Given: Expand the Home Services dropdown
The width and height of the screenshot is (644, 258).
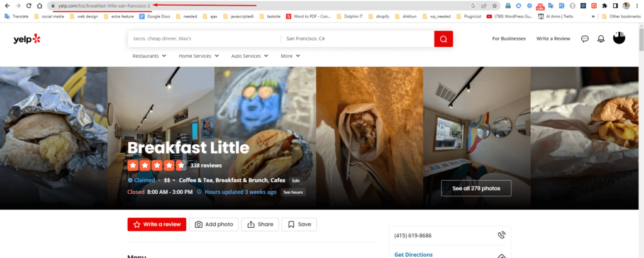Looking at the screenshot, I should pos(199,56).
